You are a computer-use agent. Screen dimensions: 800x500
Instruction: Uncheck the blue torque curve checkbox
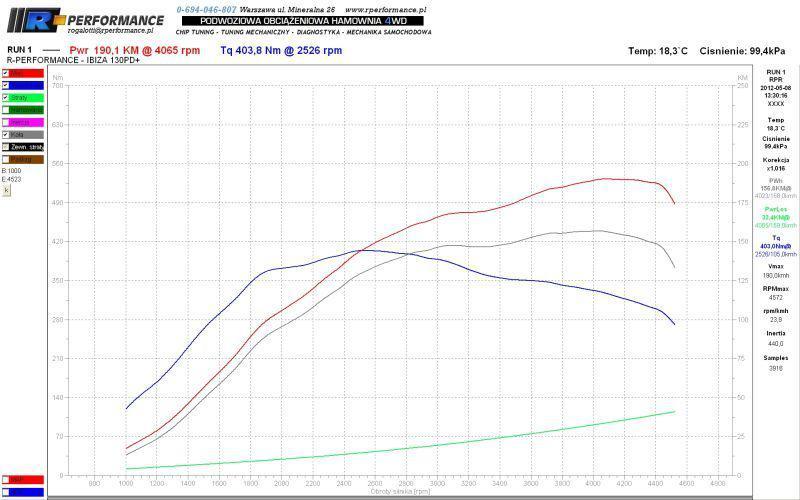pos(6,86)
